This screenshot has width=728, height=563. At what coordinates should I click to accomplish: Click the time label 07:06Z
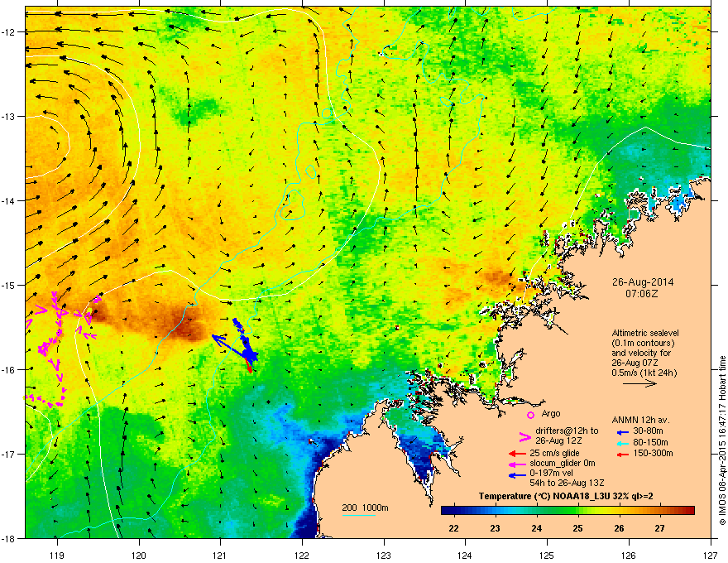pyautogui.click(x=643, y=294)
